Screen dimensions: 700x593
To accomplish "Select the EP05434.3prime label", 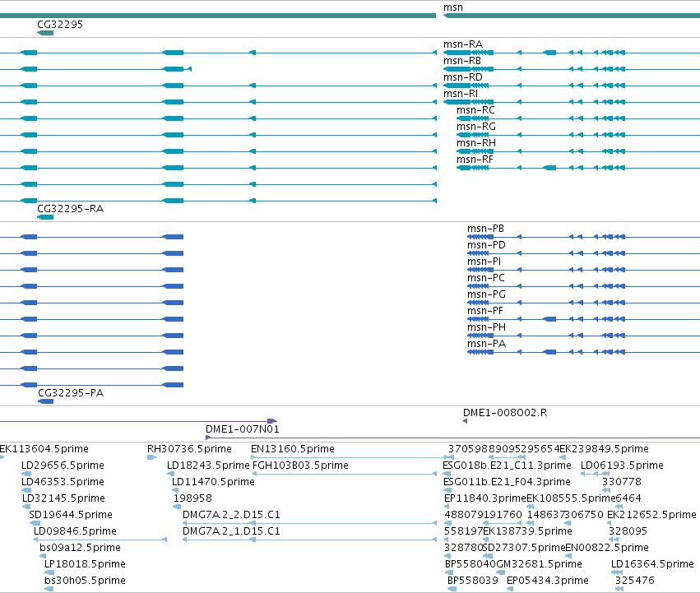I will pyautogui.click(x=548, y=581).
